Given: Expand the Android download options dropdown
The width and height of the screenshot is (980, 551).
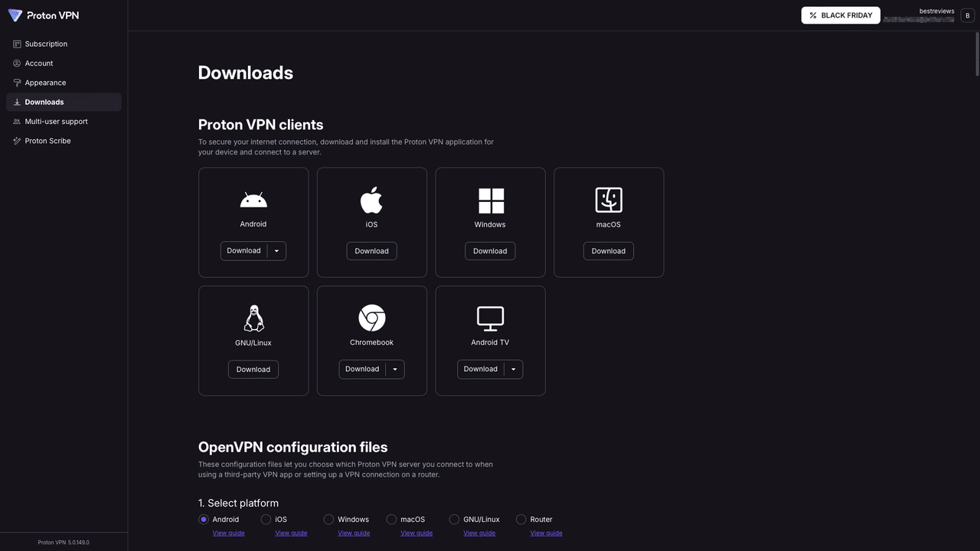Looking at the screenshot, I should click(x=277, y=250).
